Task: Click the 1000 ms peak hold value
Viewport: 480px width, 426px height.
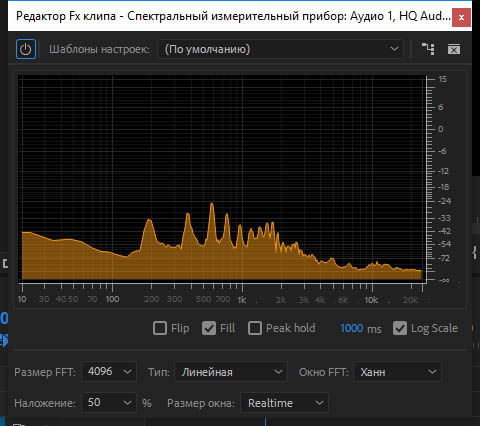Action: pyautogui.click(x=352, y=328)
